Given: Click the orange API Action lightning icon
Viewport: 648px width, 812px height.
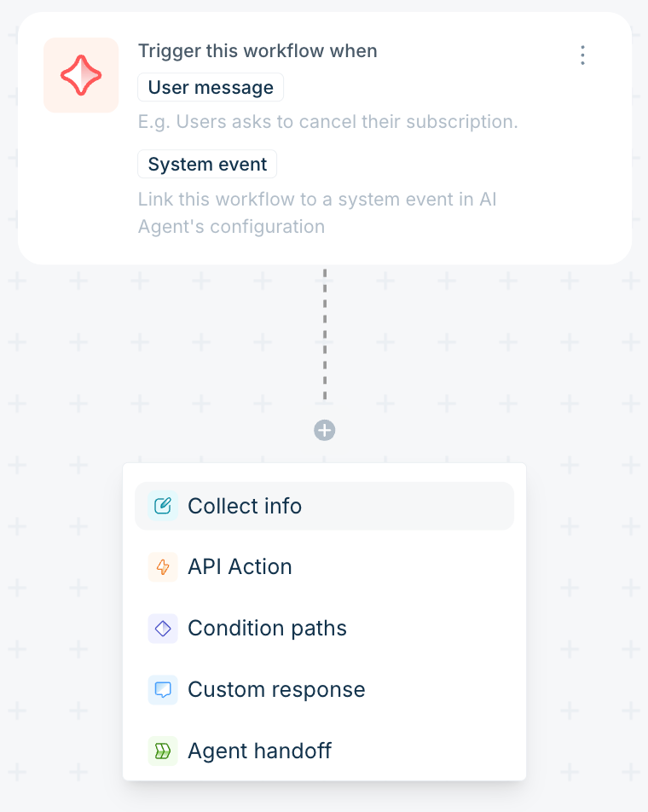Looking at the screenshot, I should pos(163,567).
